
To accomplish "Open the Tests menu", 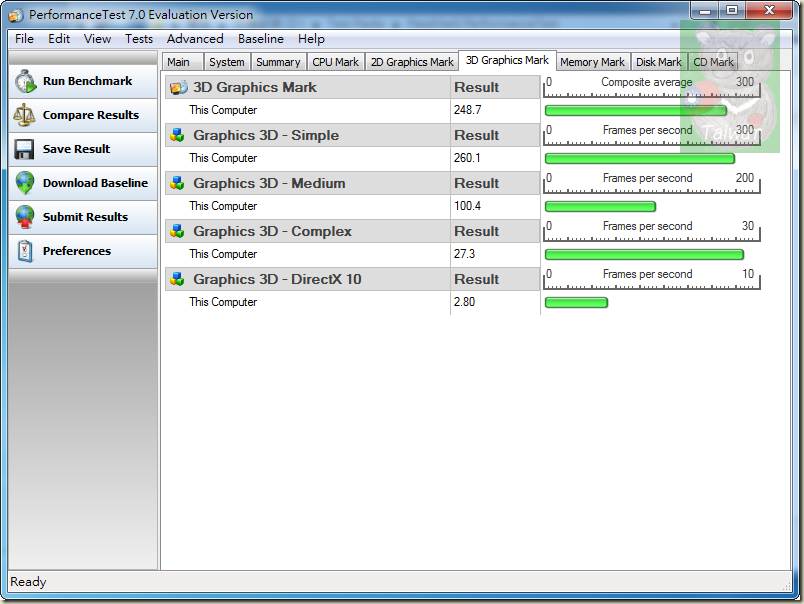I will point(139,39).
